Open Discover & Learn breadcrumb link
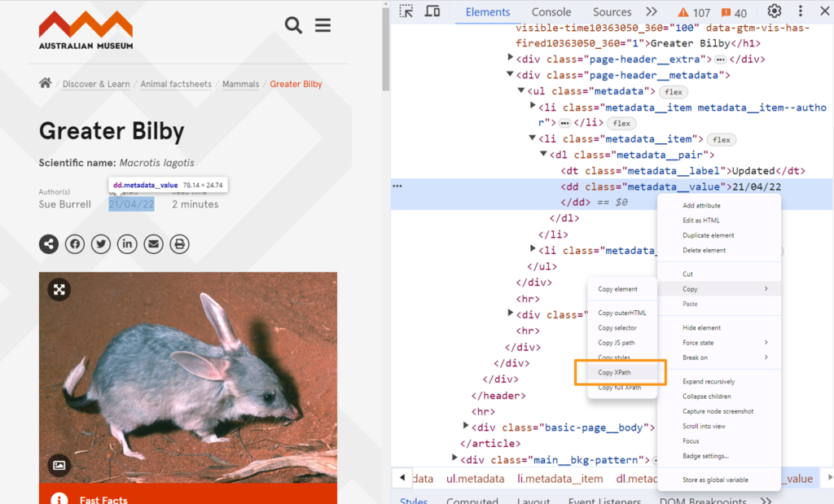The image size is (834, 504). click(x=96, y=84)
